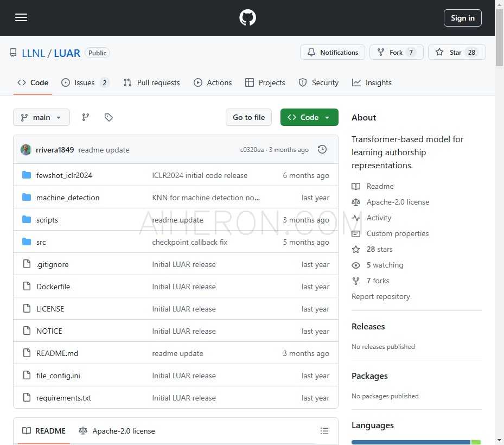Open the README.md file
This screenshot has height=445, width=504.
click(x=57, y=353)
